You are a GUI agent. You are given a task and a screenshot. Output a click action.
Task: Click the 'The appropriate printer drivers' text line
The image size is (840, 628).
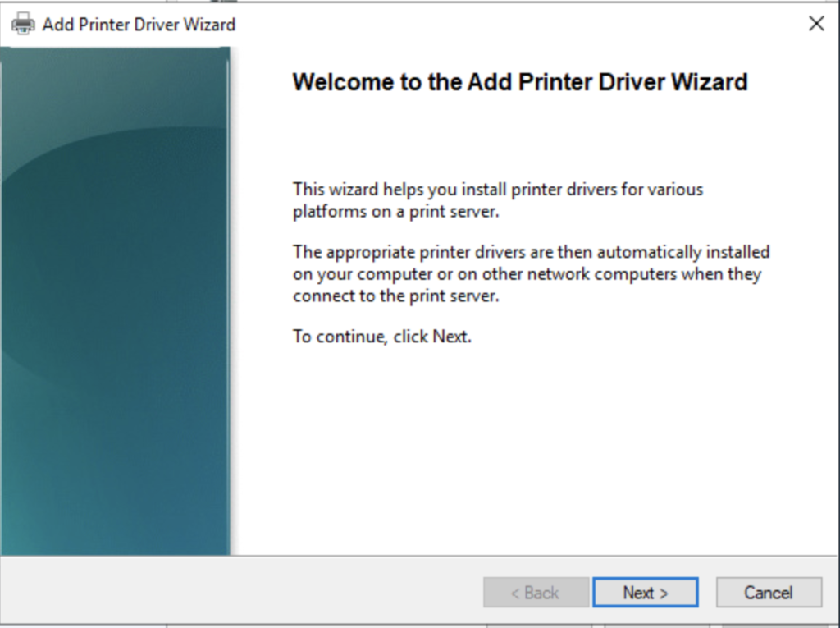[531, 252]
